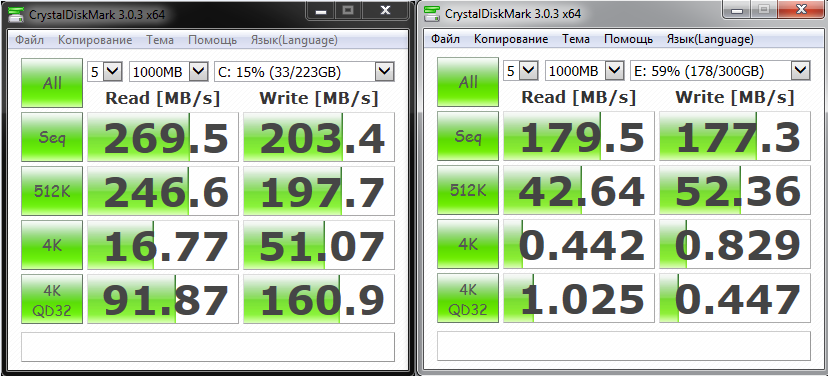Minimize the left CrystalDiskMark window
The width and height of the screenshot is (828, 376).
click(320, 10)
